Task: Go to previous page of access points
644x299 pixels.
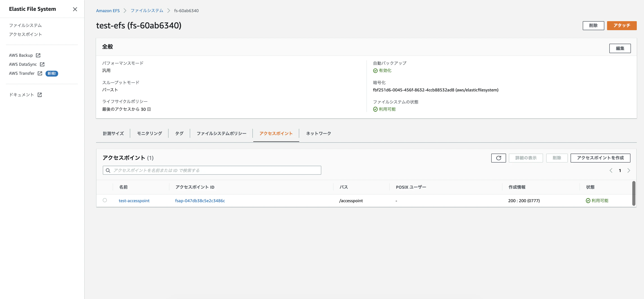Action: click(611, 170)
